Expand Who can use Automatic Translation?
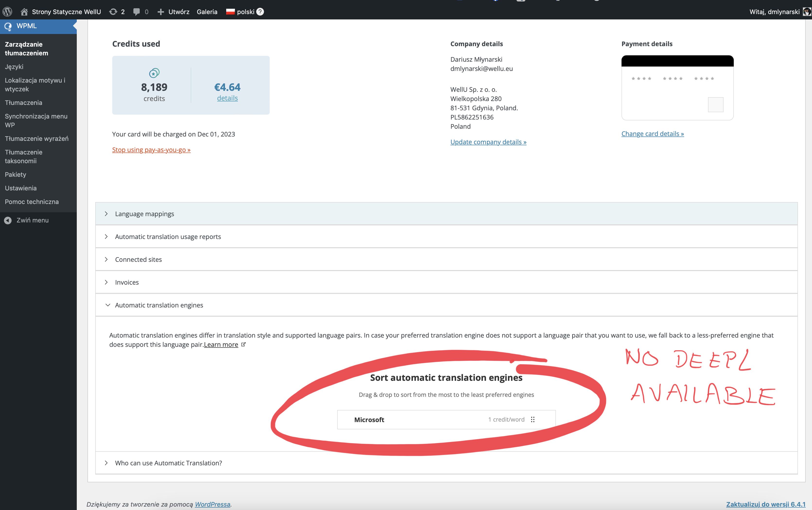Screen dimensions: 812x510 pyautogui.click(x=447, y=463)
